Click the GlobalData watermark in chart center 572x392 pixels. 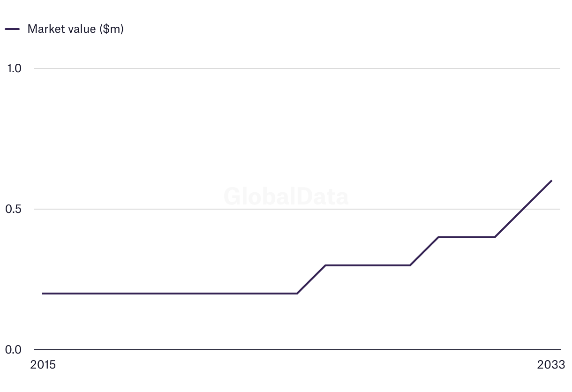(286, 196)
